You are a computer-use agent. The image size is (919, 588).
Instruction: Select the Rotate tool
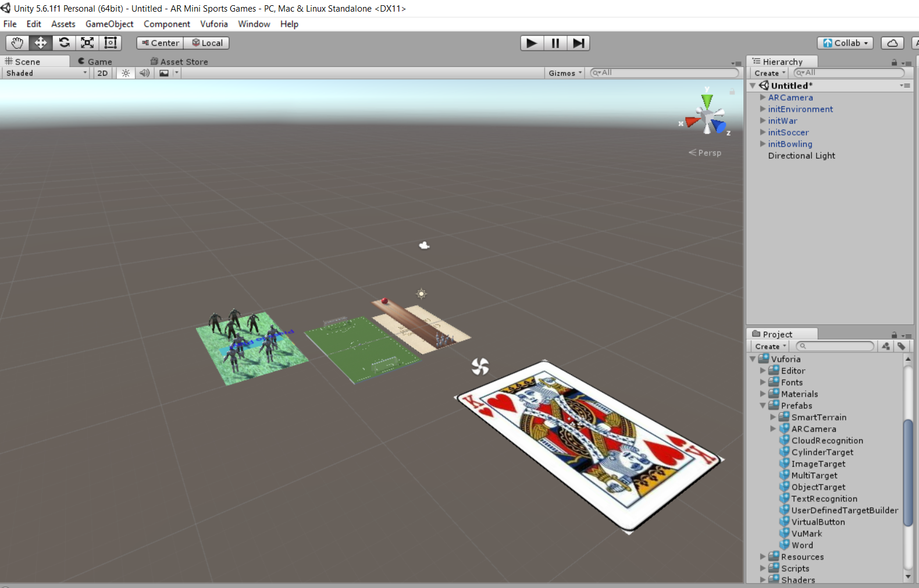click(64, 43)
